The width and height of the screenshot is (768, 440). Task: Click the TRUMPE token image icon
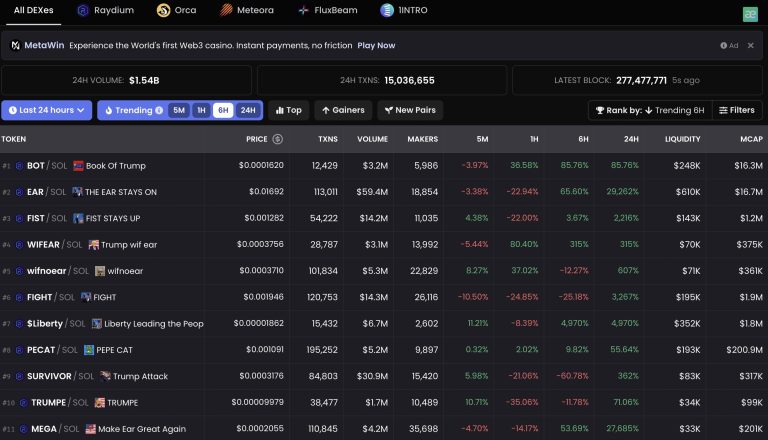pyautogui.click(x=100, y=403)
